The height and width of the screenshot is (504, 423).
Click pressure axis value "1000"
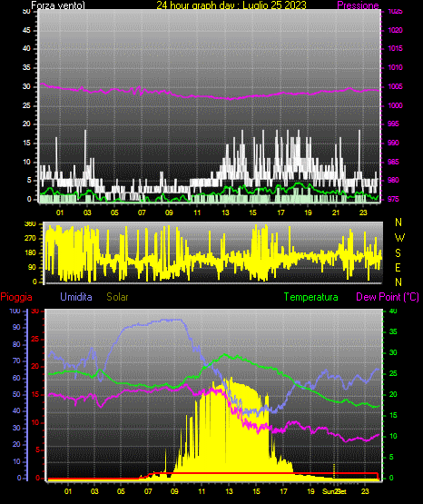(395, 105)
